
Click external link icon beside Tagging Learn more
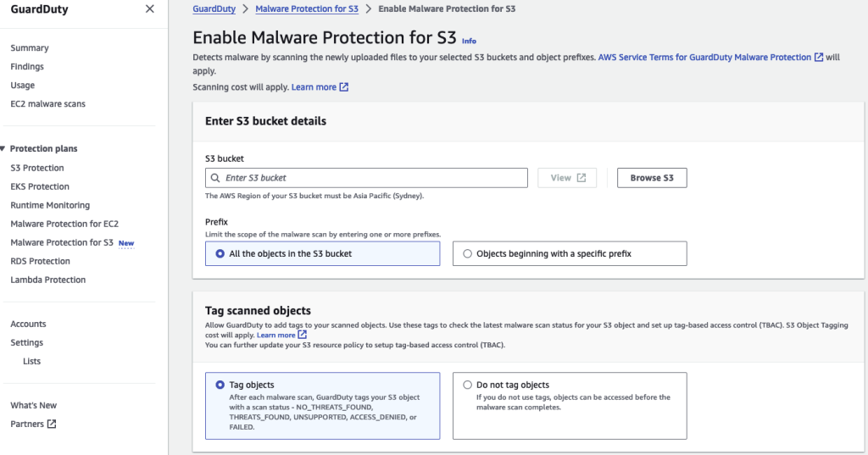[303, 335]
